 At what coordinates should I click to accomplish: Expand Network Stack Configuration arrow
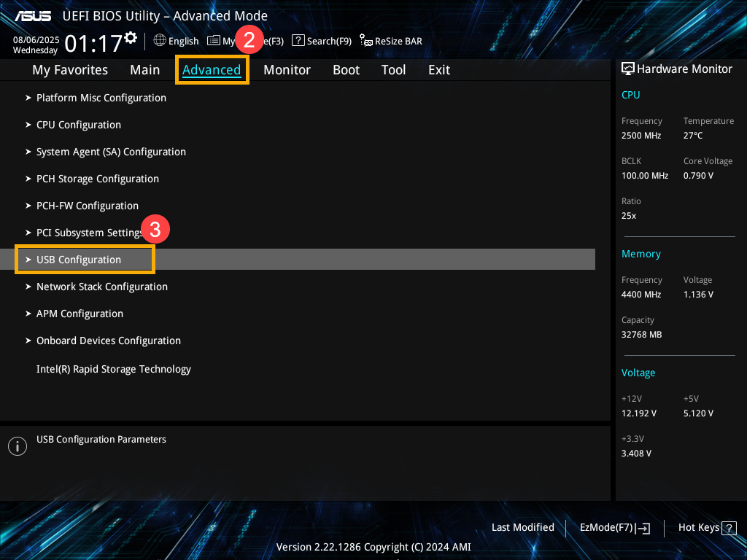click(x=28, y=287)
